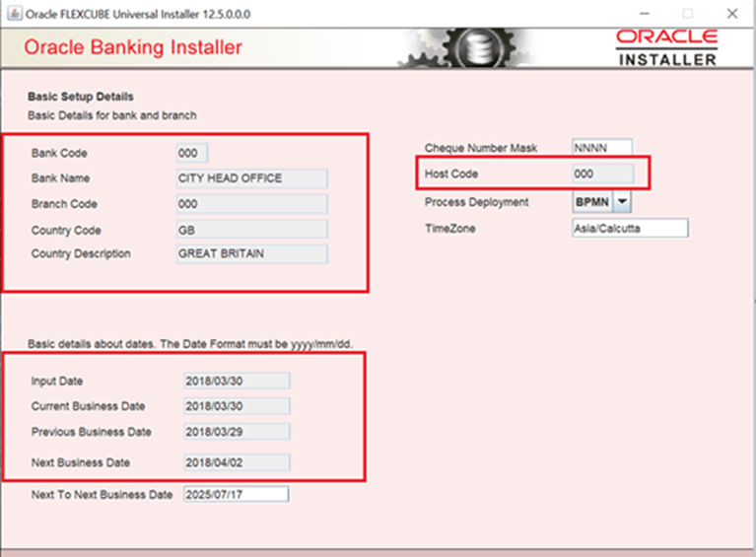756x557 pixels.
Task: Click the Bank Code input field
Action: tap(192, 153)
